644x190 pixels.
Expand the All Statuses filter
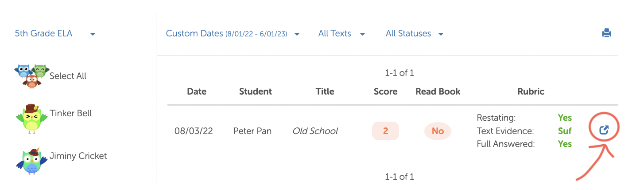(x=415, y=34)
